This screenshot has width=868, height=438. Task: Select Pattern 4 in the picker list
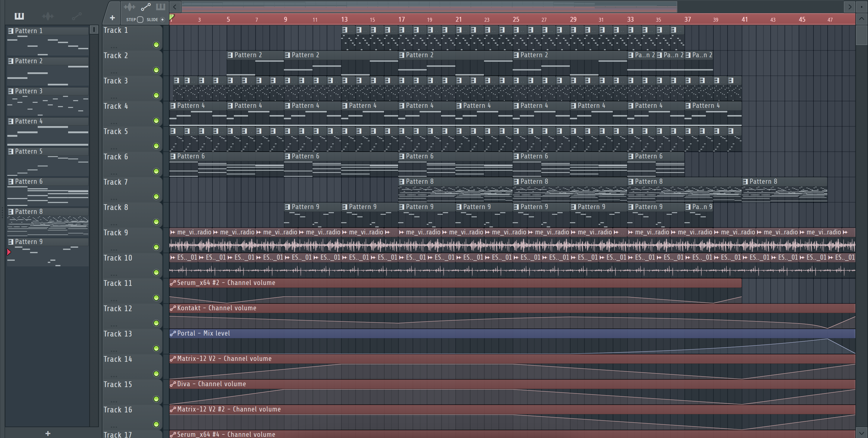pos(29,121)
